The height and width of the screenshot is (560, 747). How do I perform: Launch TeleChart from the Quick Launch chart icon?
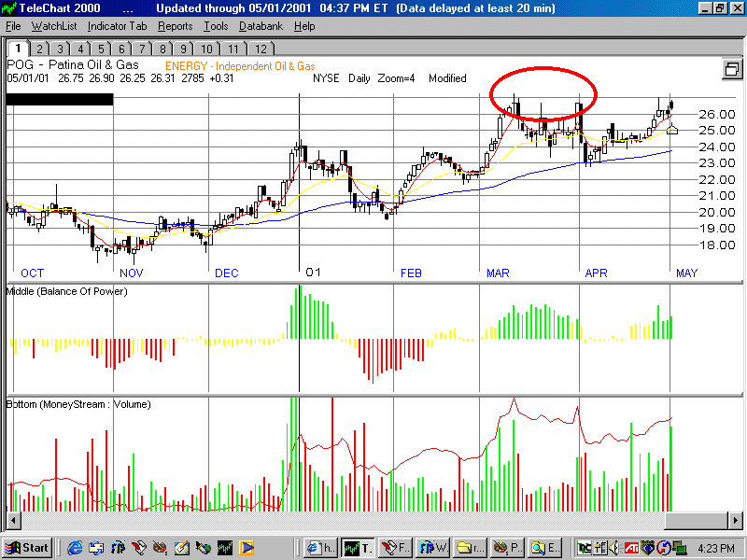tap(225, 548)
